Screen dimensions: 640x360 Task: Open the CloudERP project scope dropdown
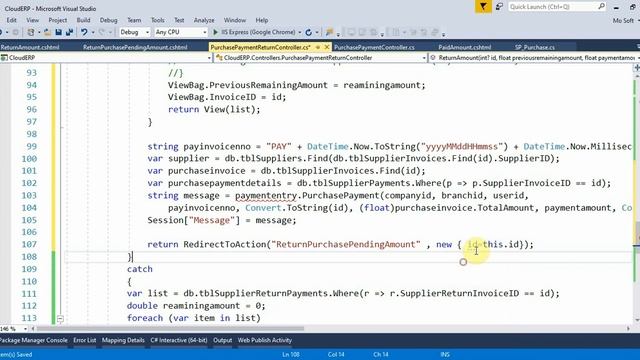click(209, 58)
